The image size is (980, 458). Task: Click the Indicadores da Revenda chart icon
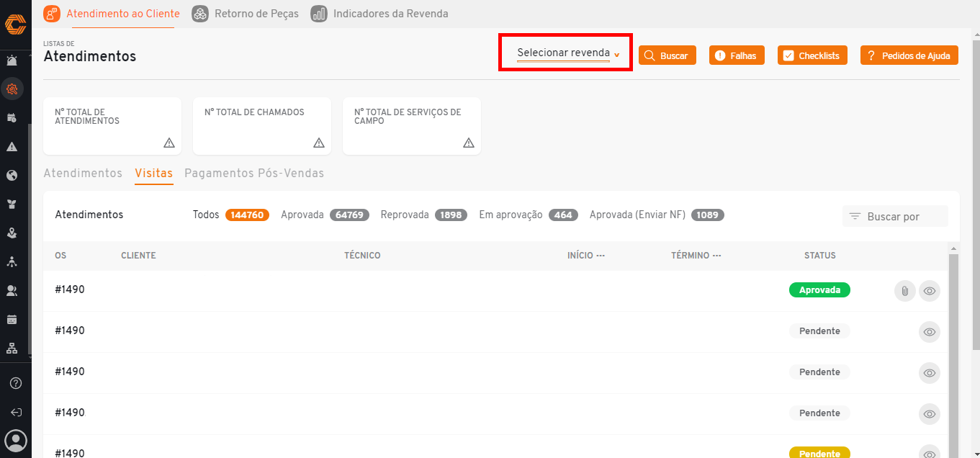pos(319,14)
